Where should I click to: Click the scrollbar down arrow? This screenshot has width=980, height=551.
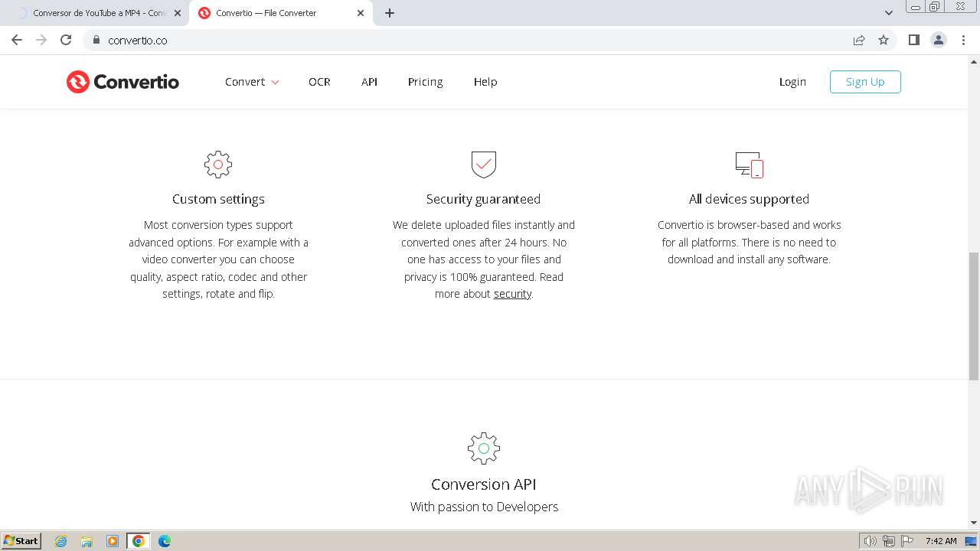click(974, 523)
